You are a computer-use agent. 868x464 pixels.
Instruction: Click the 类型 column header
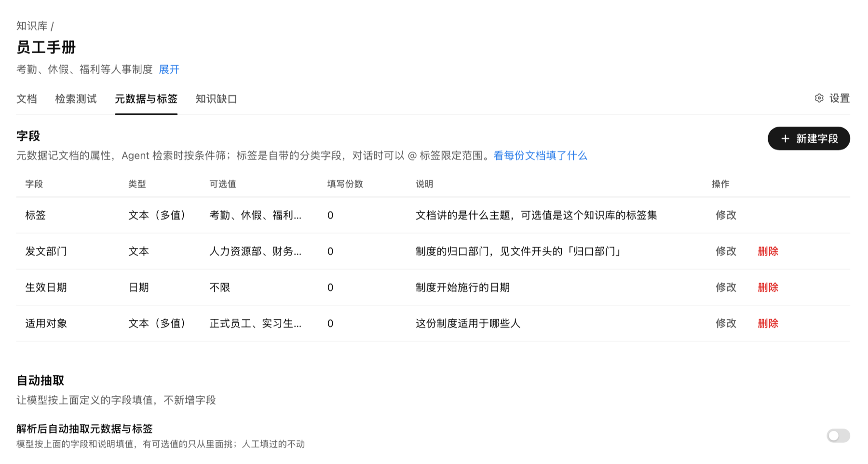pos(137,184)
